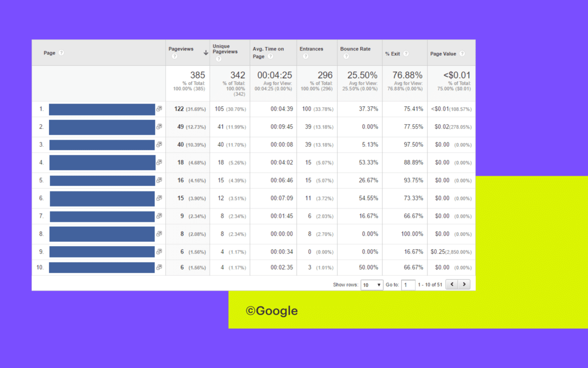Viewport: 588px width, 368px height.
Task: Open row 10 page in new window icon
Action: point(159,267)
